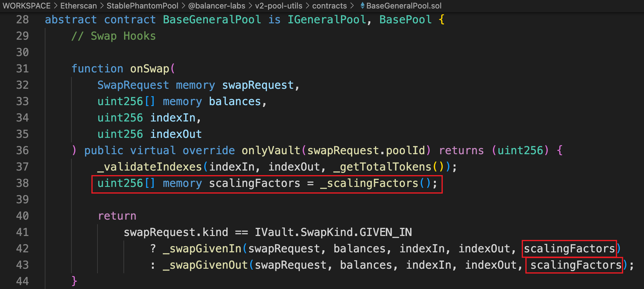Click scalingFactors argument in _swapGivenIn call
The height and width of the screenshot is (289, 644).
pos(569,249)
